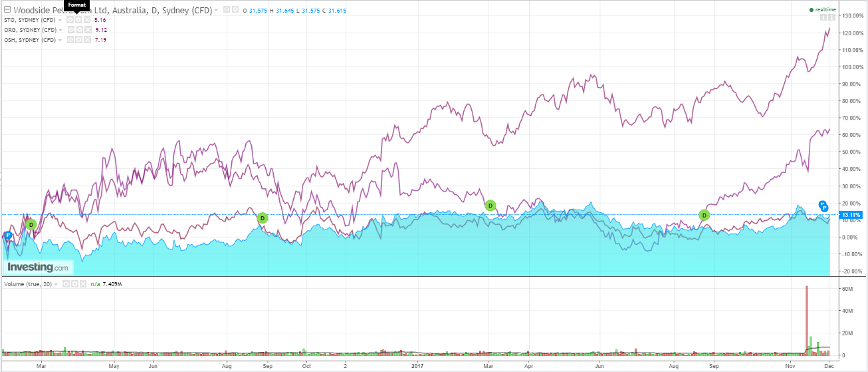
Task: Click the Volume (true, 20) label
Action: [x=28, y=284]
